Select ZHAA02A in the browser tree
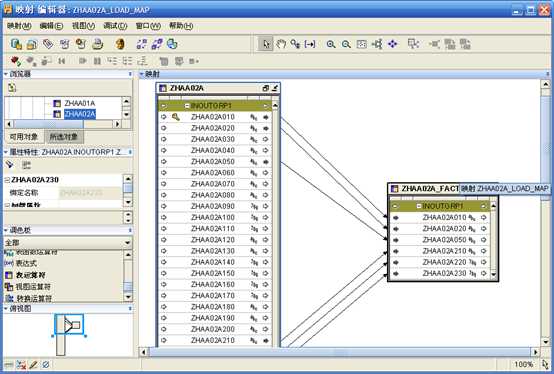The height and width of the screenshot is (374, 554). pos(79,114)
